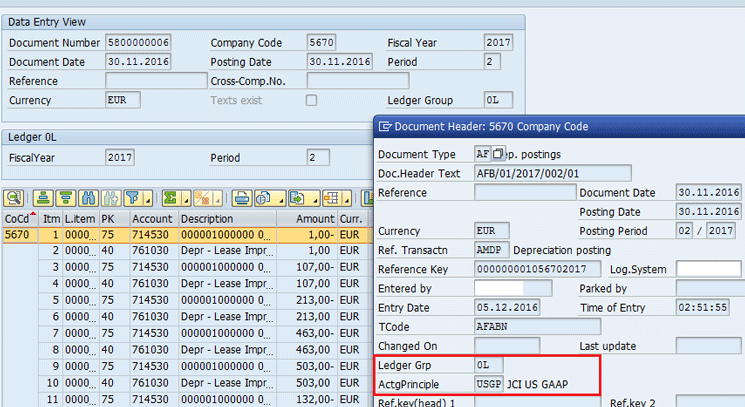This screenshot has width=745, height=407.
Task: Click the Reference field in Data Entry View
Action: click(155, 81)
